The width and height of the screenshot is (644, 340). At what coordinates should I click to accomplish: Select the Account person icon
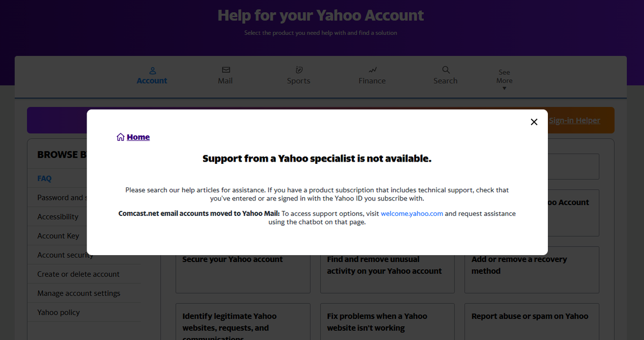click(x=153, y=70)
